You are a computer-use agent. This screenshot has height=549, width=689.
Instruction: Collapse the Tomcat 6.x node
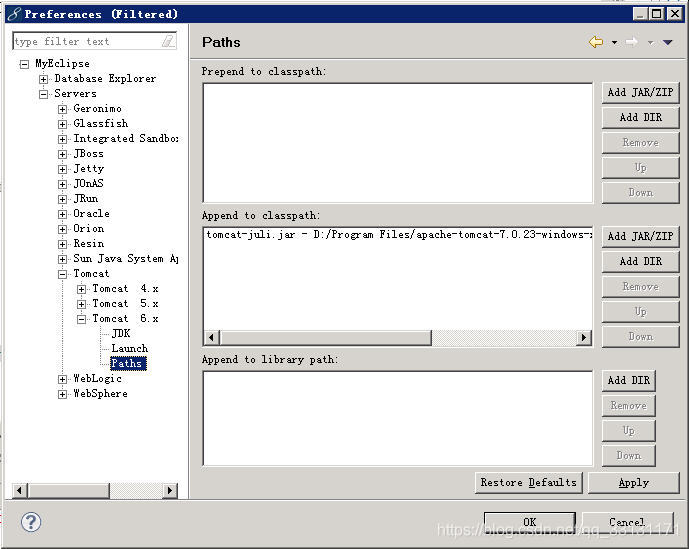[x=81, y=320]
